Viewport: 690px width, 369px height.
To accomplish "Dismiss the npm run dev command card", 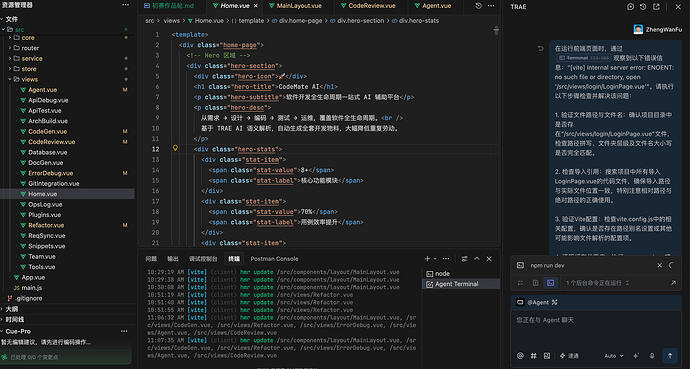I will [659, 265].
